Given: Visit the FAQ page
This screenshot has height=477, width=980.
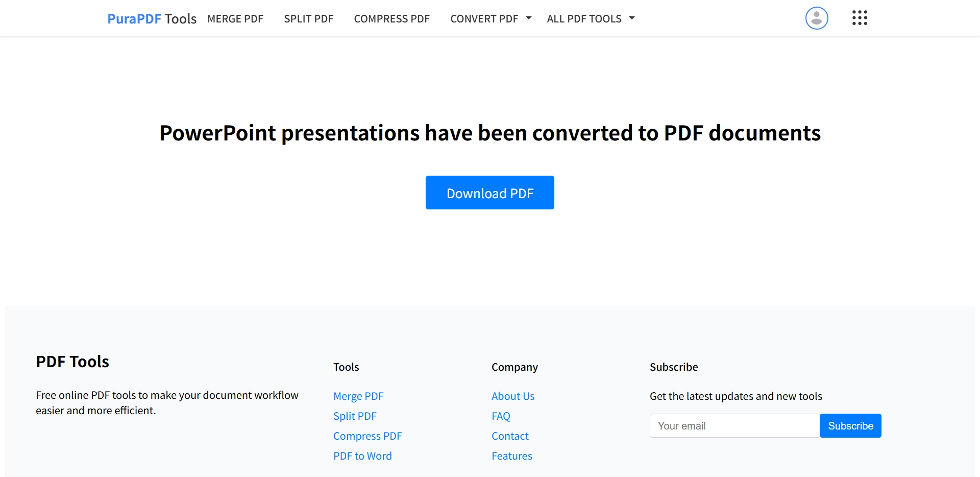Looking at the screenshot, I should 501,416.
